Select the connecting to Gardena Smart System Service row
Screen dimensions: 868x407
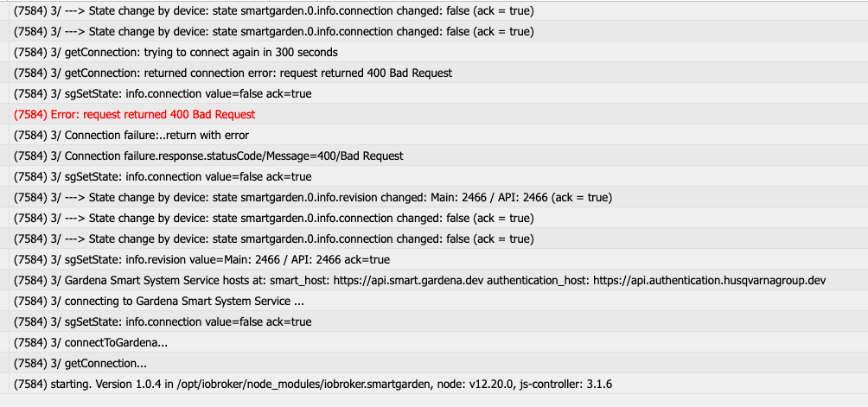[438, 301]
